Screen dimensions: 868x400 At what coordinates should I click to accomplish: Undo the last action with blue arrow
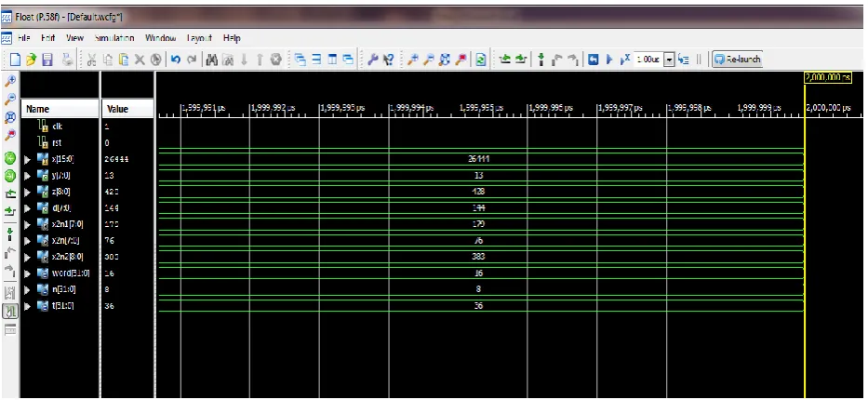(x=176, y=60)
